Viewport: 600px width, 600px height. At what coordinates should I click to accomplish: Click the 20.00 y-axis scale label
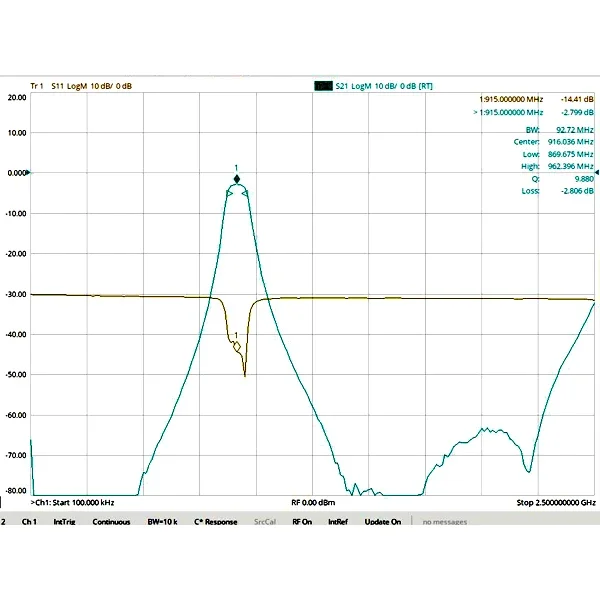click(17, 98)
